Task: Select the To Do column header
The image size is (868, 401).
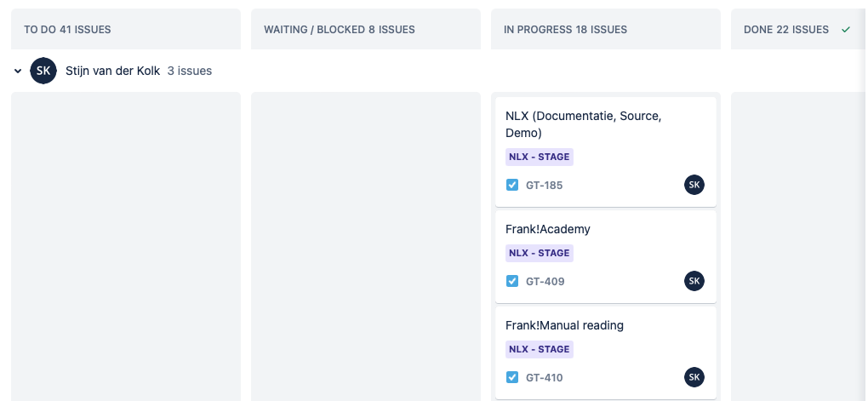Action: point(67,30)
